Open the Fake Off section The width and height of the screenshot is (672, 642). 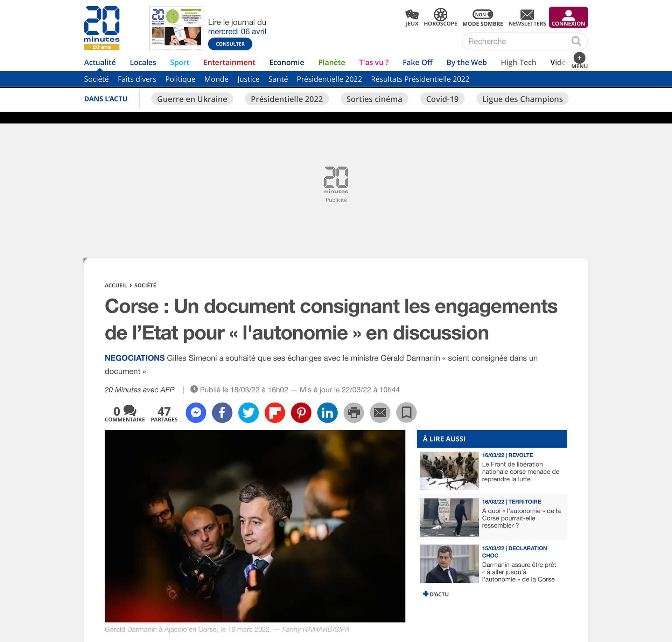418,62
